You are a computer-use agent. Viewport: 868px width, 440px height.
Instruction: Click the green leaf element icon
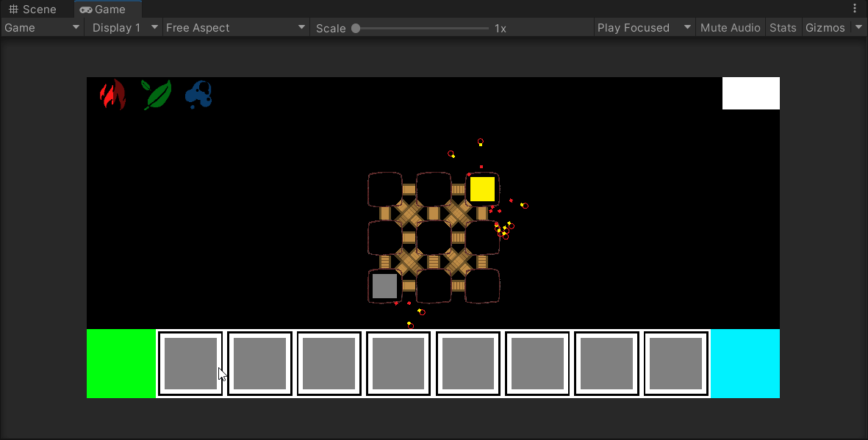(x=157, y=95)
